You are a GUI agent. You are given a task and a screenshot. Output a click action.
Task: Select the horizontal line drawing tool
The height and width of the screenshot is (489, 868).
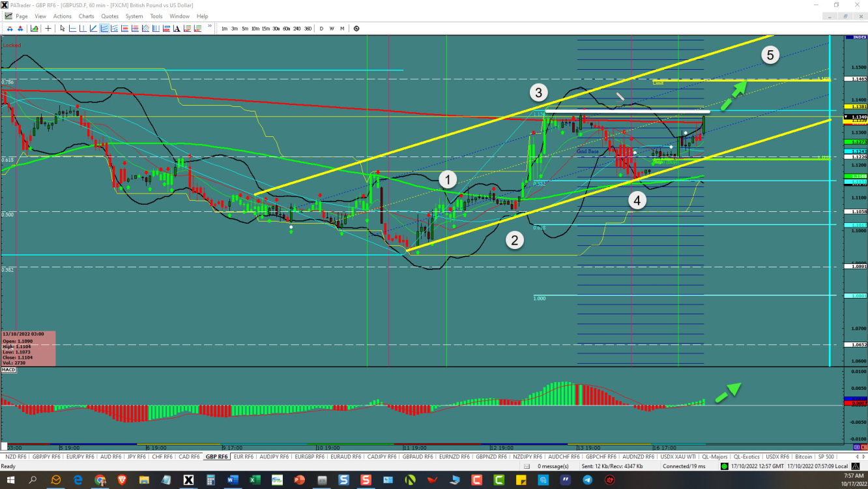(x=72, y=28)
